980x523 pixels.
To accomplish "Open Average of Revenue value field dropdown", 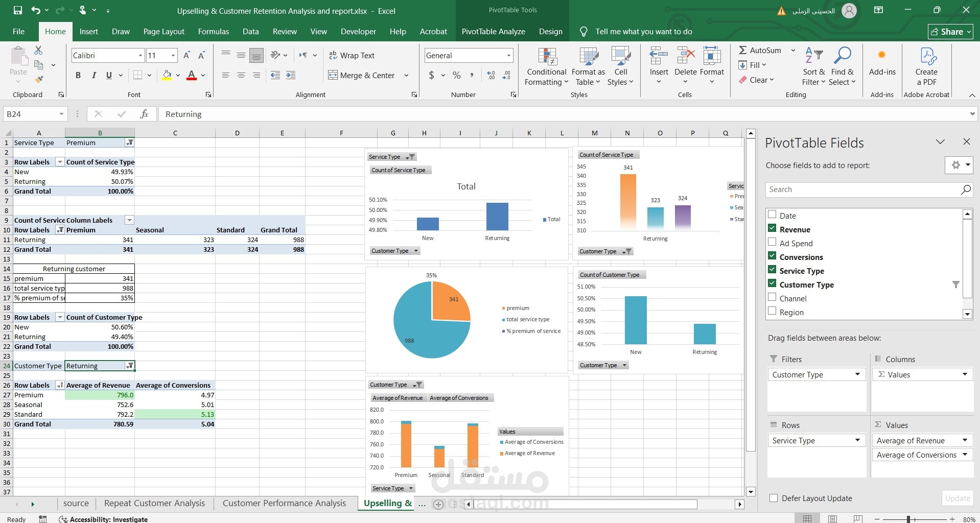I will point(965,440).
